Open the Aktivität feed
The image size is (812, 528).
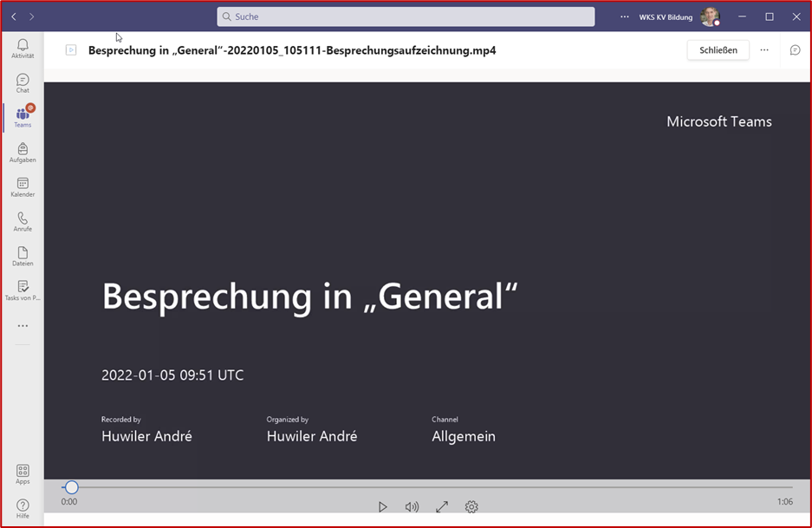[23, 49]
